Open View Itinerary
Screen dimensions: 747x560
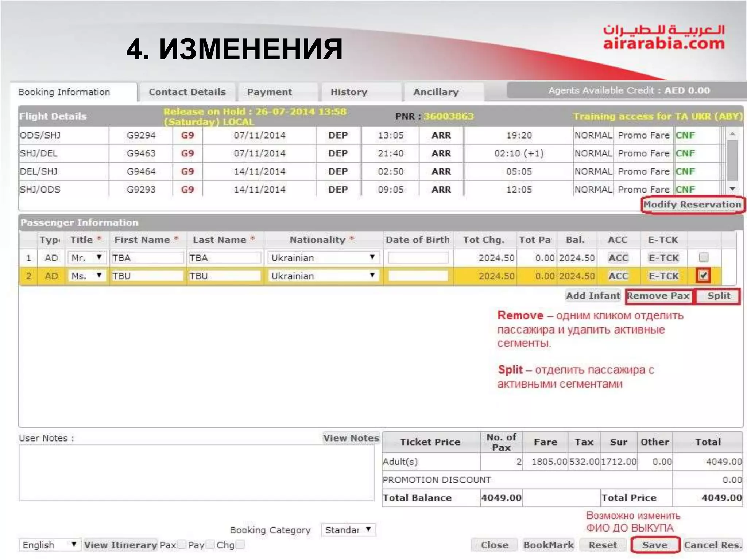click(120, 545)
